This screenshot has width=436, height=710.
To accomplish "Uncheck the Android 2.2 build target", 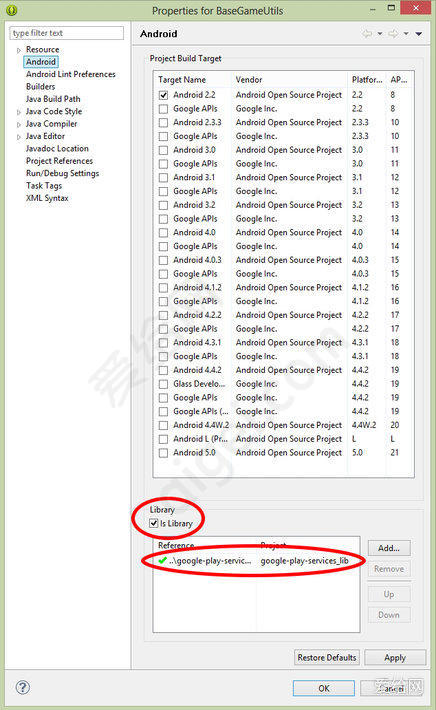I will [163, 95].
